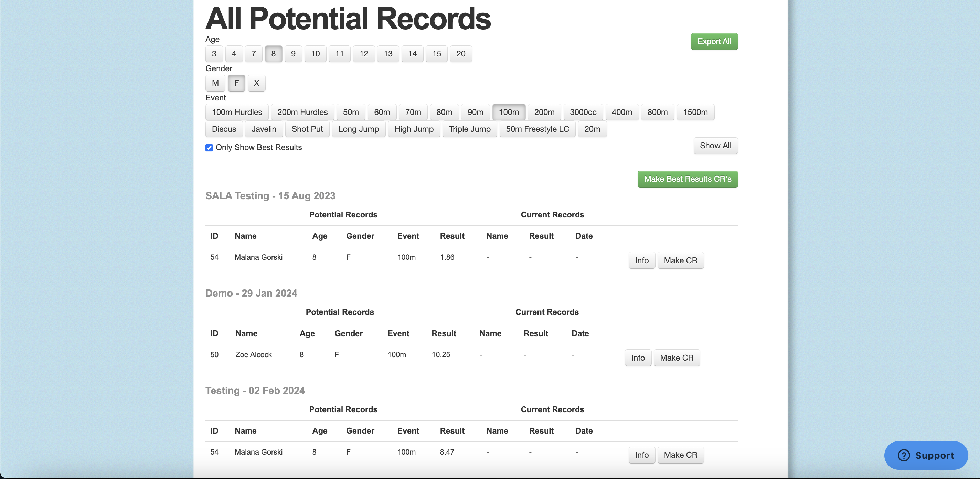Screen dimensions: 980x479
Task: Choose the Discus event filter
Action: tap(224, 129)
